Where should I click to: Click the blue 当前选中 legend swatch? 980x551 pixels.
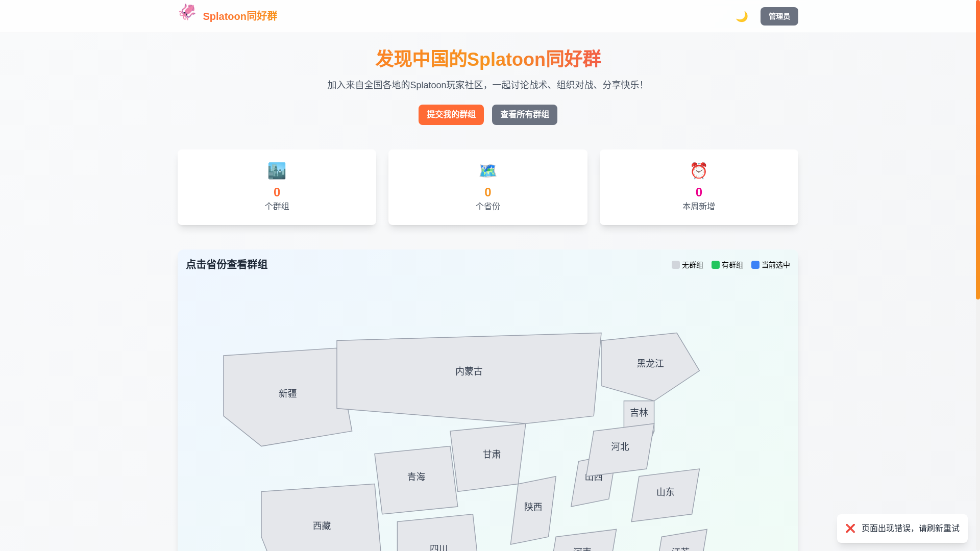(755, 265)
